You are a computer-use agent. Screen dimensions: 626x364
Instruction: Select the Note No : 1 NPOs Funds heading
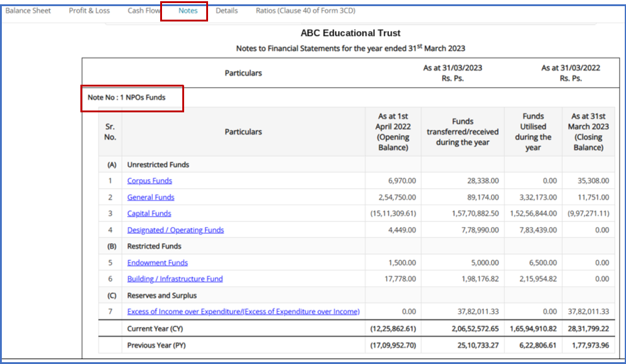[x=126, y=98]
